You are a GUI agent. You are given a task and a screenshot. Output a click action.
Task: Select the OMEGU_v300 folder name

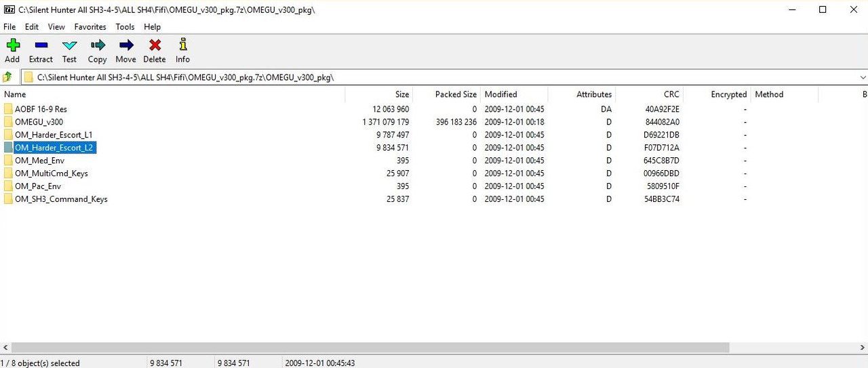click(39, 122)
